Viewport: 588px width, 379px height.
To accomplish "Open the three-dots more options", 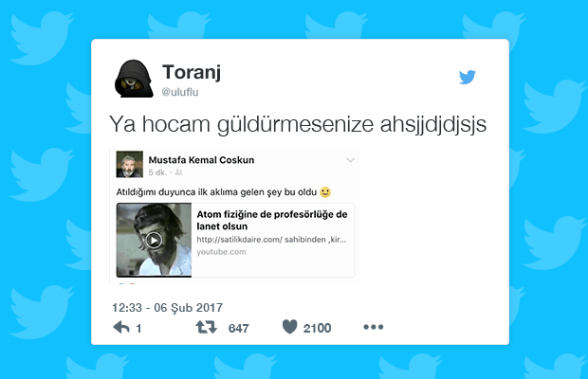I will [x=373, y=327].
